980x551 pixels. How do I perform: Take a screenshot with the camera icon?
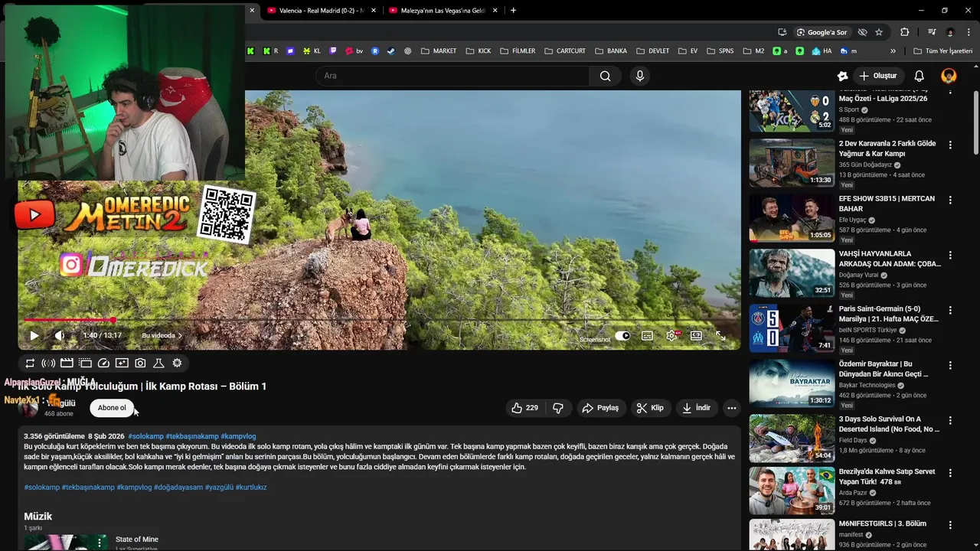140,364
